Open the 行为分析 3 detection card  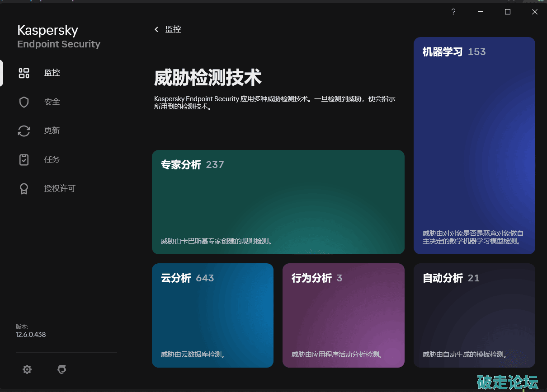click(x=343, y=315)
